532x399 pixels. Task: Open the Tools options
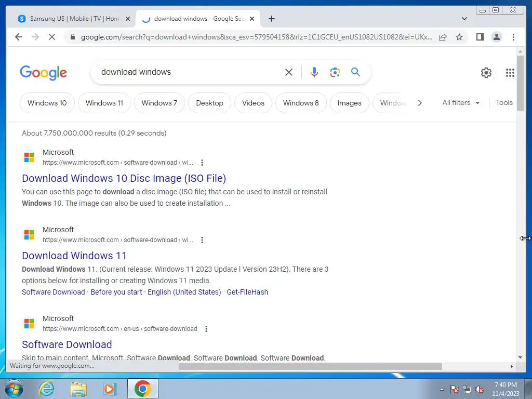pos(504,102)
